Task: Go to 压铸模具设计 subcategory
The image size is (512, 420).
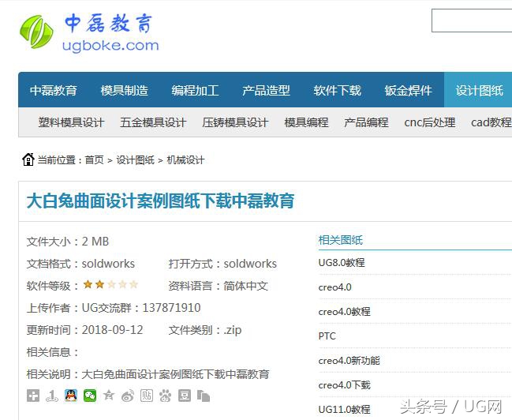Action: point(235,122)
